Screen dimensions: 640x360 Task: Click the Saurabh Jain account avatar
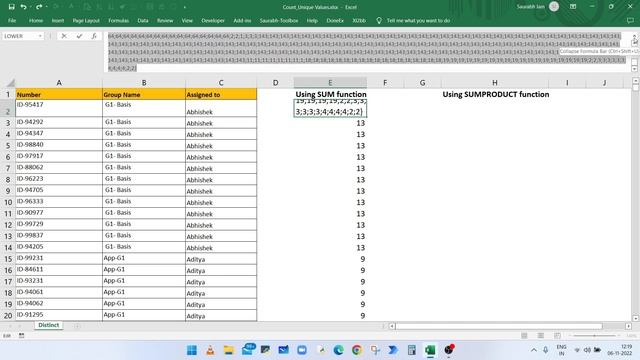pos(554,7)
